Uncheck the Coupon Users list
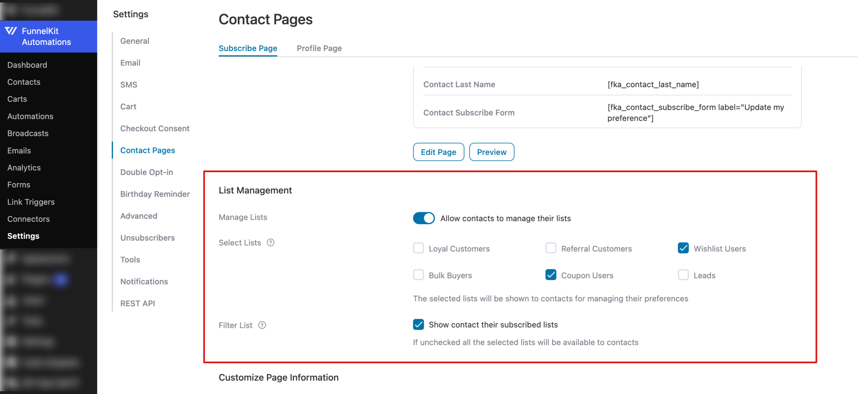 [551, 275]
